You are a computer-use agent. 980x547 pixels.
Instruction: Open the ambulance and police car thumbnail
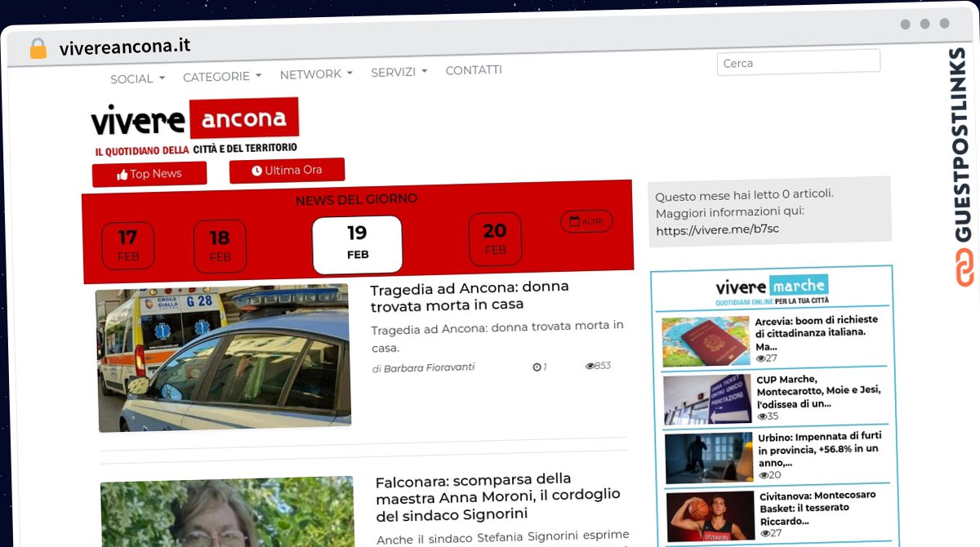pos(223,358)
